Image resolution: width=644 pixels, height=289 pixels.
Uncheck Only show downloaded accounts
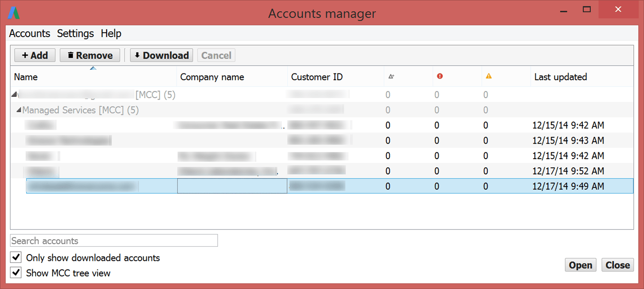(16, 257)
